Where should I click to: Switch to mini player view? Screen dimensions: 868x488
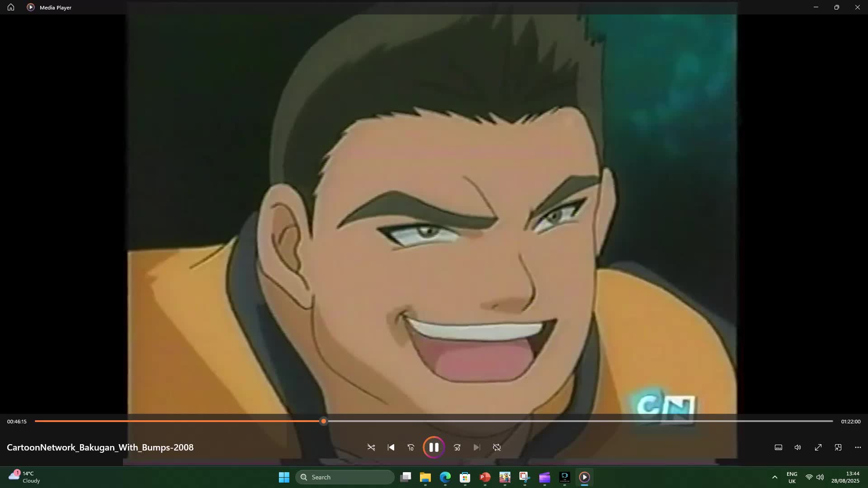coord(838,447)
